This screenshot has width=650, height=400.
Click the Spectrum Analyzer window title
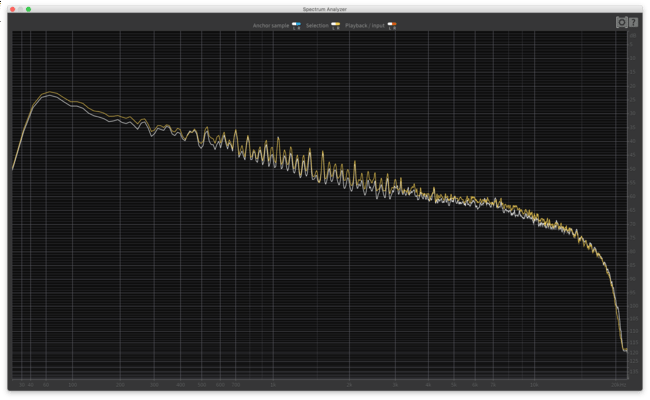pos(324,8)
